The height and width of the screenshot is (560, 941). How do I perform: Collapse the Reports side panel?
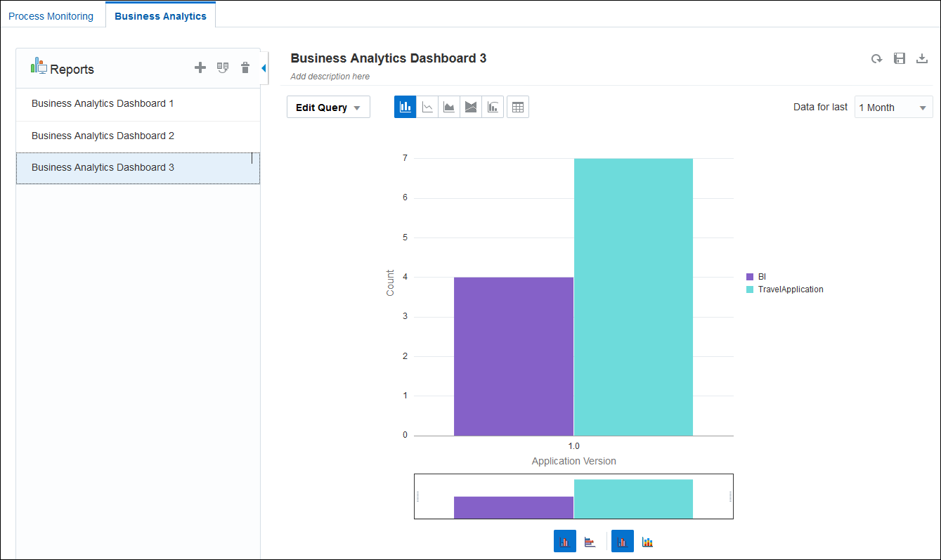pyautogui.click(x=263, y=68)
